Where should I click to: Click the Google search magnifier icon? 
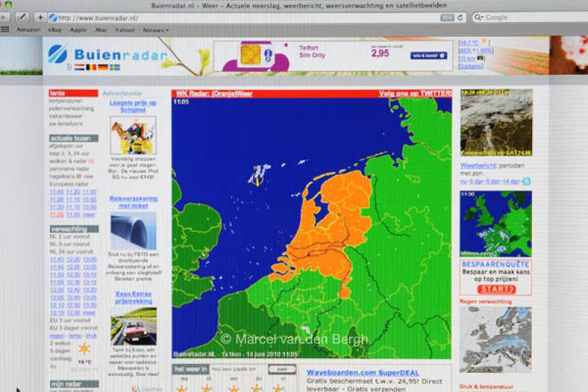click(x=478, y=17)
